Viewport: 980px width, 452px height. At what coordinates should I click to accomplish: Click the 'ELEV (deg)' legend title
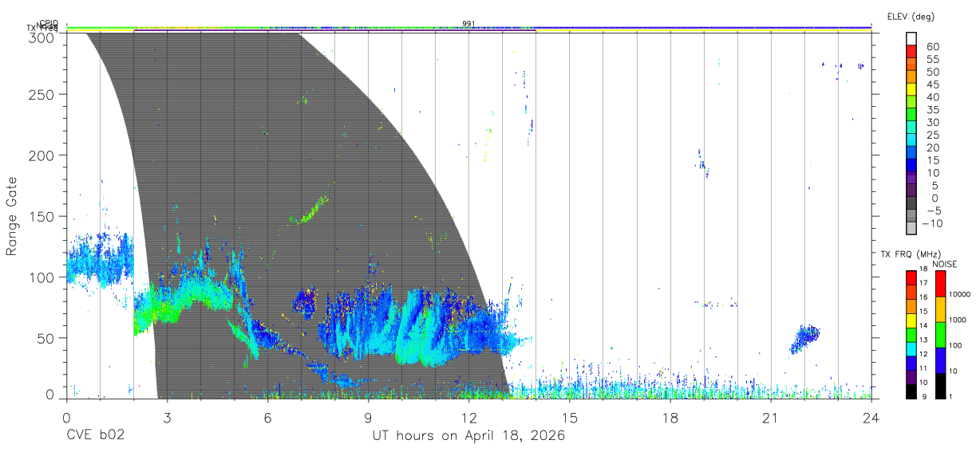point(911,16)
